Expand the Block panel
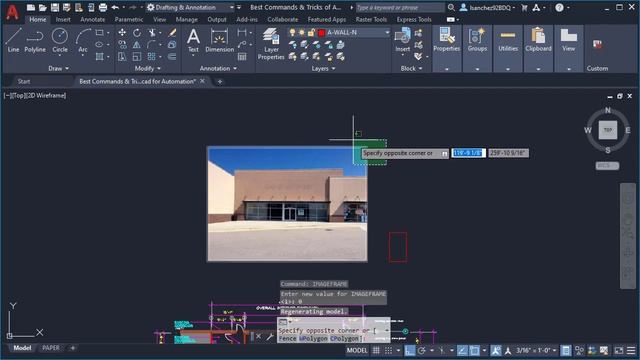The height and width of the screenshot is (360, 640). pos(411,68)
